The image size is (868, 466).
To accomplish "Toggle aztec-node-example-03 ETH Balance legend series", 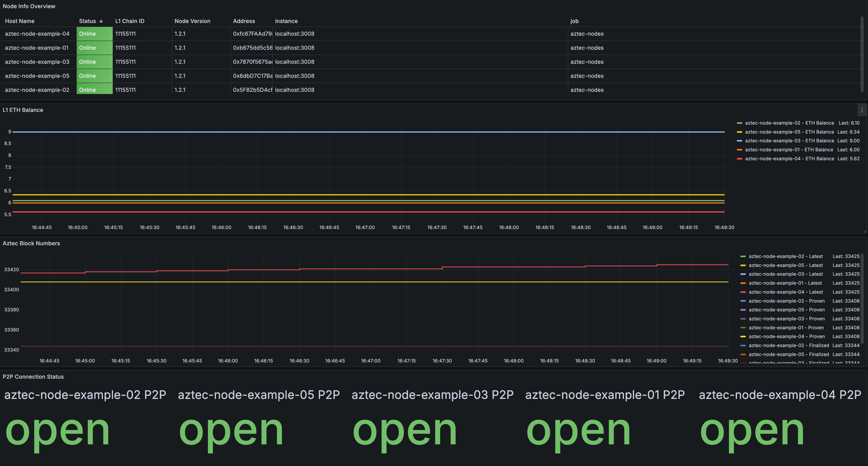I will pos(789,141).
